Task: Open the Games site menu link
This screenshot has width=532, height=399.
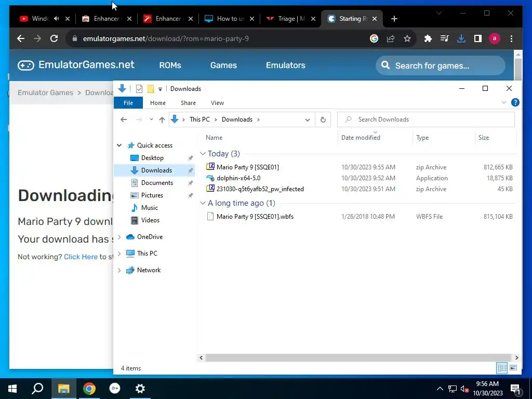Action: point(223,65)
